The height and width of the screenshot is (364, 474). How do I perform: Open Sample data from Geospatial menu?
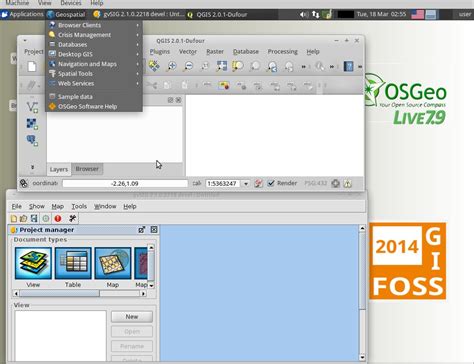(x=94, y=97)
